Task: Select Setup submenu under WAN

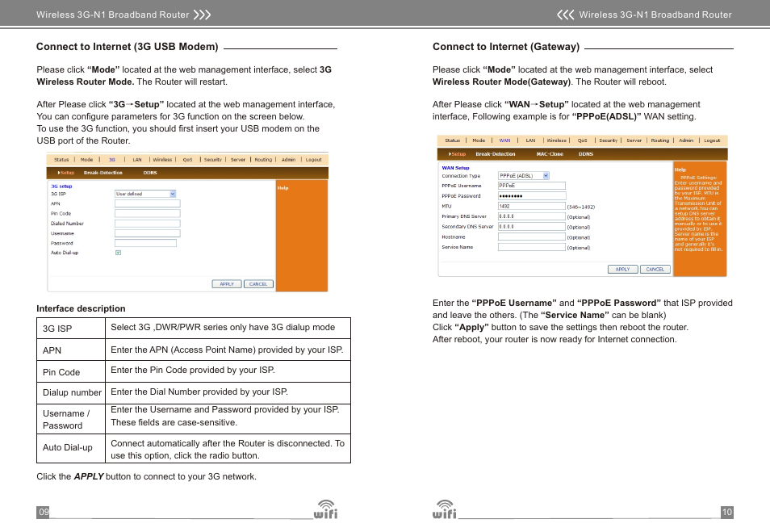Action: pyautogui.click(x=457, y=154)
